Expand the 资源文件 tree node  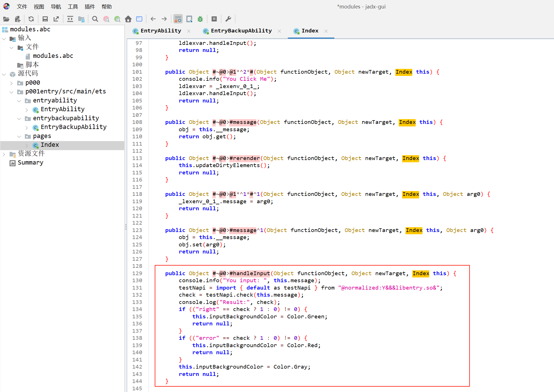[4, 154]
